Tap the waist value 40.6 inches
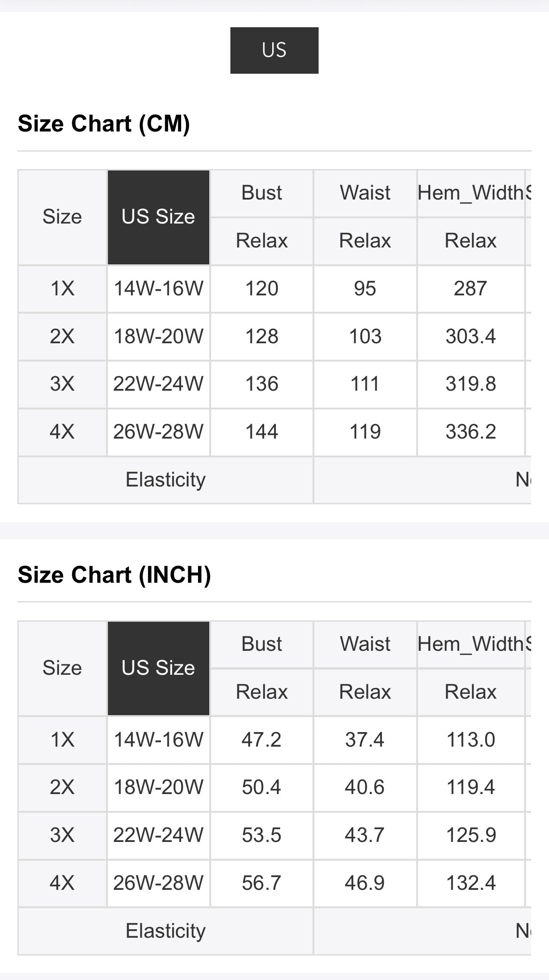Screen dimensions: 549x980 [365, 787]
